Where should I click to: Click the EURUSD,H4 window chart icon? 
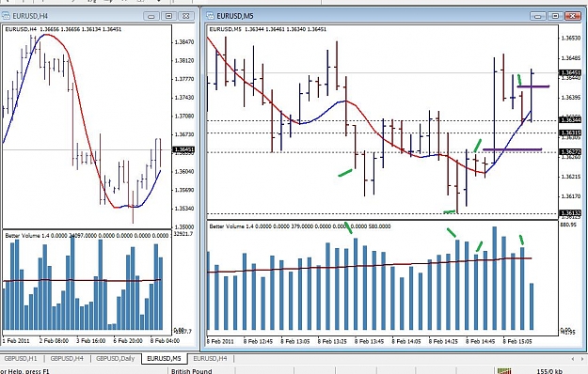(6, 16)
